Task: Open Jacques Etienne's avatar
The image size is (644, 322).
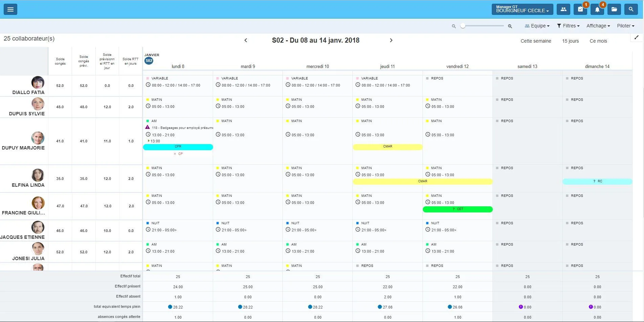Action: point(38,228)
